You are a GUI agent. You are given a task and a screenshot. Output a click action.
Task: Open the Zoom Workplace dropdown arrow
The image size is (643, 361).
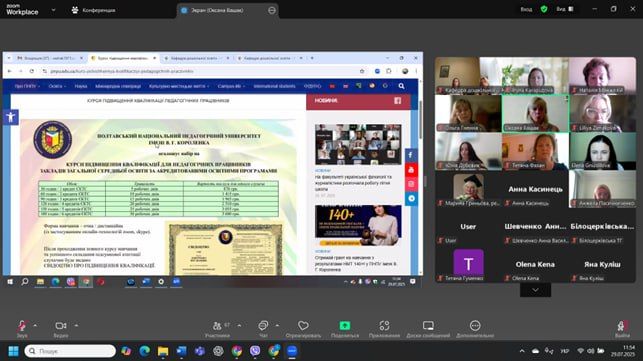pyautogui.click(x=53, y=10)
